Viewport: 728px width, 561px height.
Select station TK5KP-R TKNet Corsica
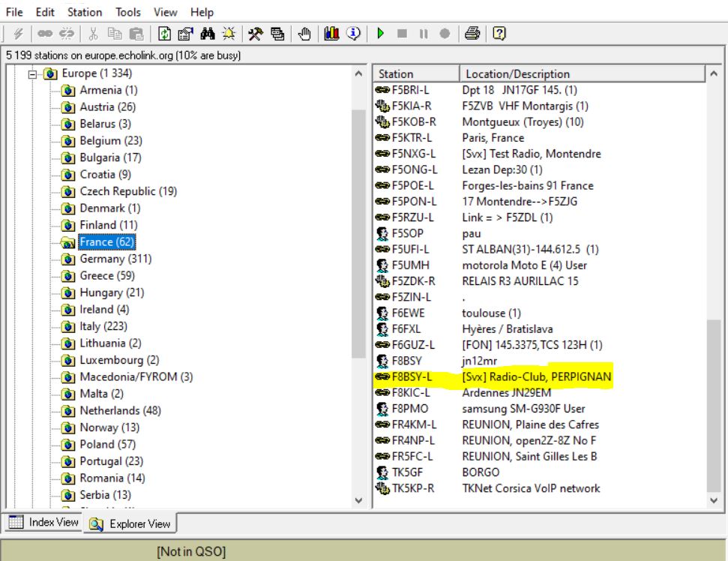487,488
